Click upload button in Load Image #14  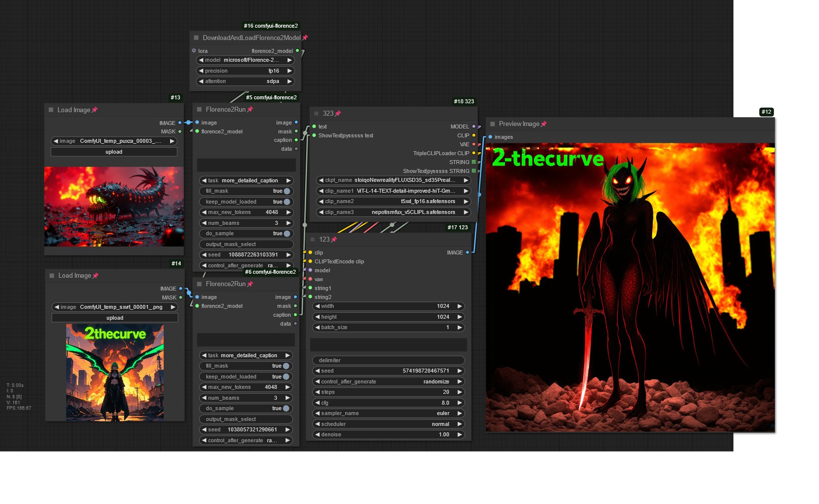(x=115, y=318)
